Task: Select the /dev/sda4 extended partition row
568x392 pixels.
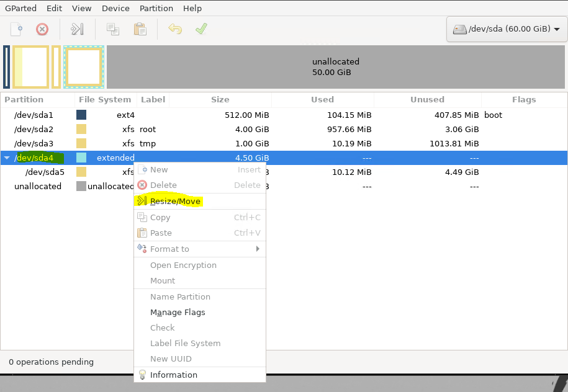Action: click(x=284, y=158)
